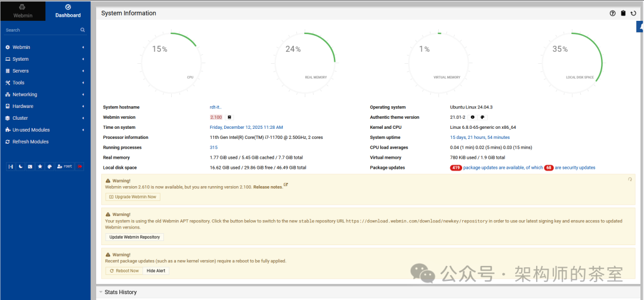Click clipboard icon in System Information header

click(623, 13)
